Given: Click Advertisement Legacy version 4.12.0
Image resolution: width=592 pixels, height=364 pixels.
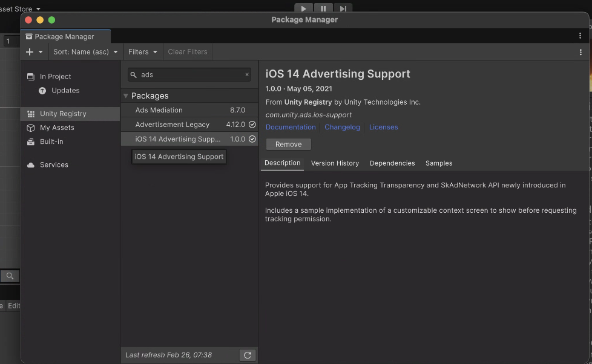Looking at the screenshot, I should (x=235, y=125).
